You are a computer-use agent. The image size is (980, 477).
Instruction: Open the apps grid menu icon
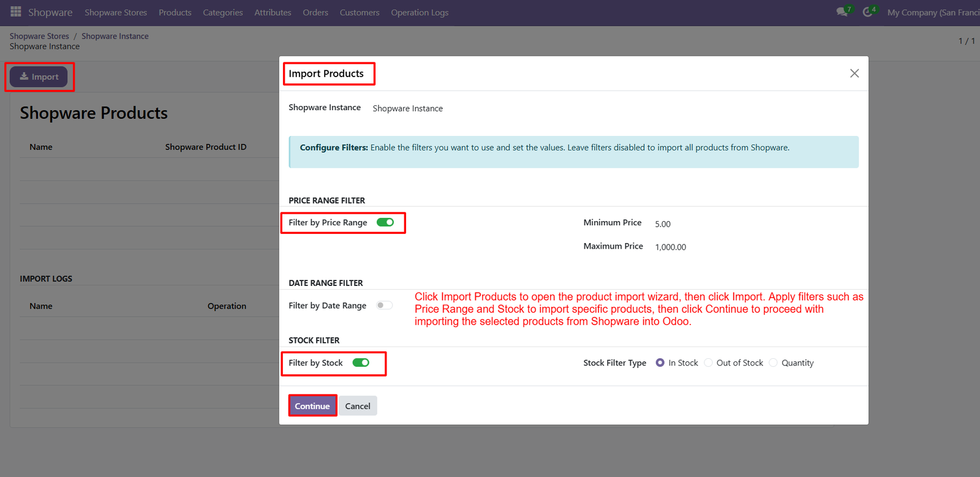pyautogui.click(x=16, y=12)
